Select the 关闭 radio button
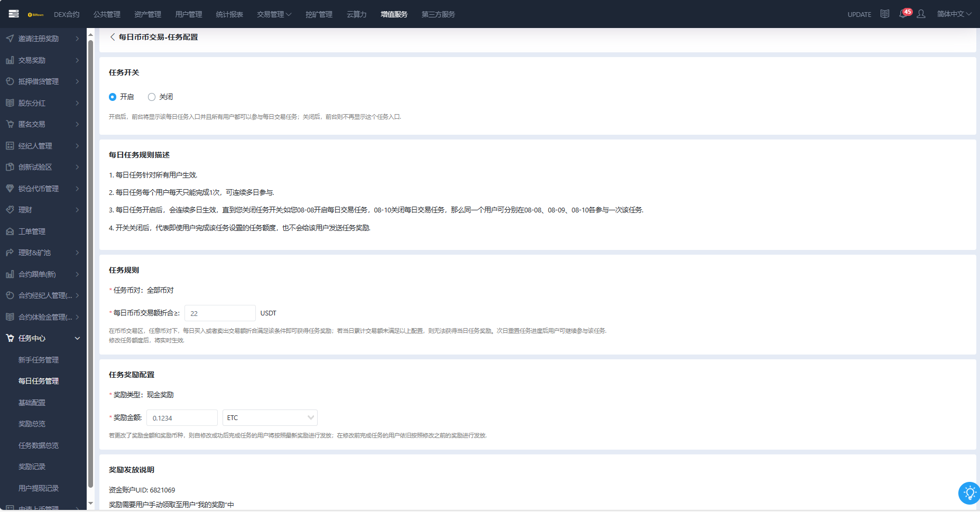The height and width of the screenshot is (512, 980). (x=152, y=97)
